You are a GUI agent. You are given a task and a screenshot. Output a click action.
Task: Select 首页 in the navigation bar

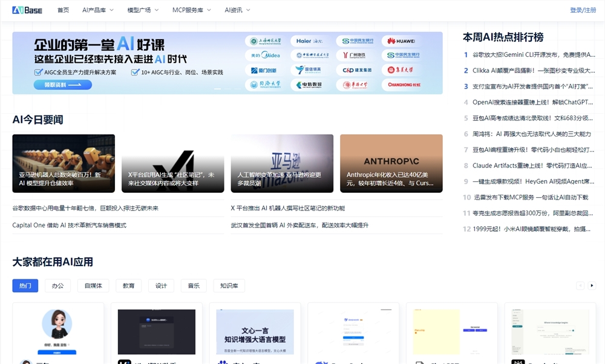[x=62, y=10]
